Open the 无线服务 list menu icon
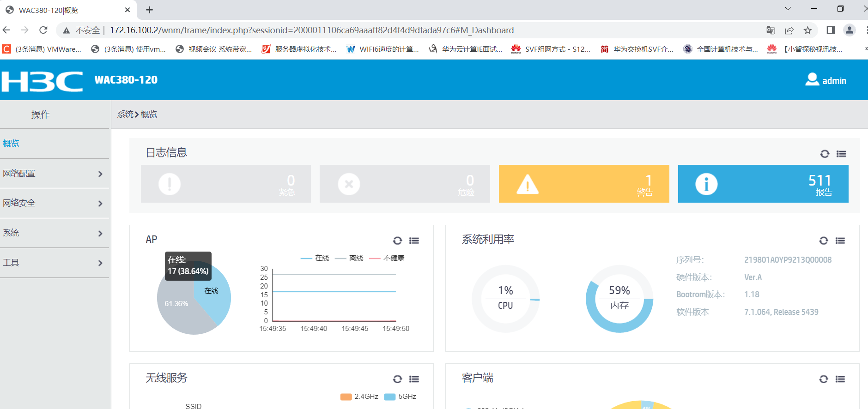 point(414,379)
